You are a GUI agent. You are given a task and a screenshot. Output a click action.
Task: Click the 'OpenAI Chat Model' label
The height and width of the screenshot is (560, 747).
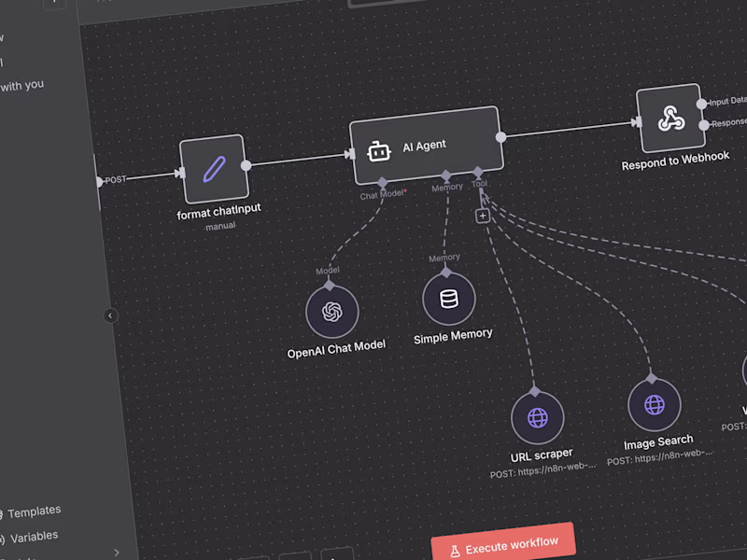(x=336, y=349)
